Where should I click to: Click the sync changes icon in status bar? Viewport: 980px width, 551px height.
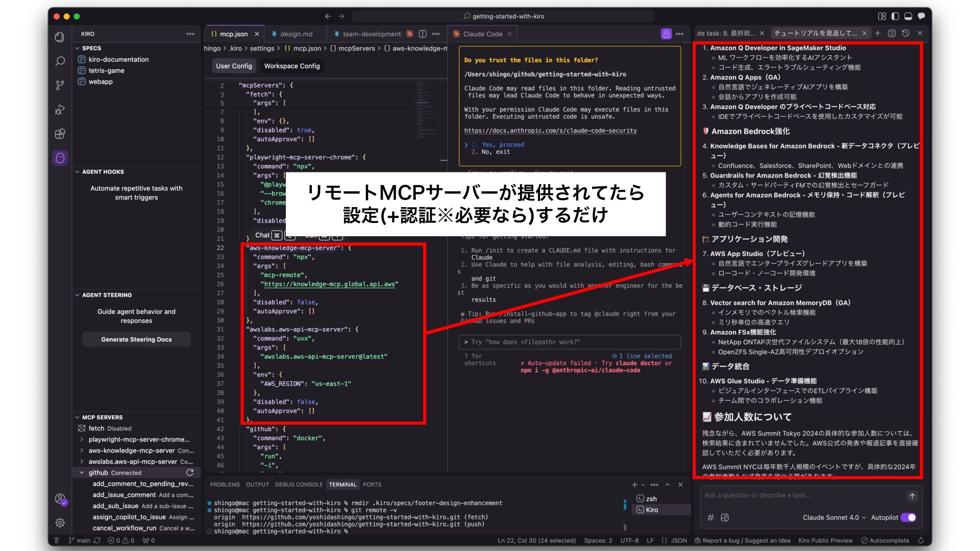(x=97, y=540)
